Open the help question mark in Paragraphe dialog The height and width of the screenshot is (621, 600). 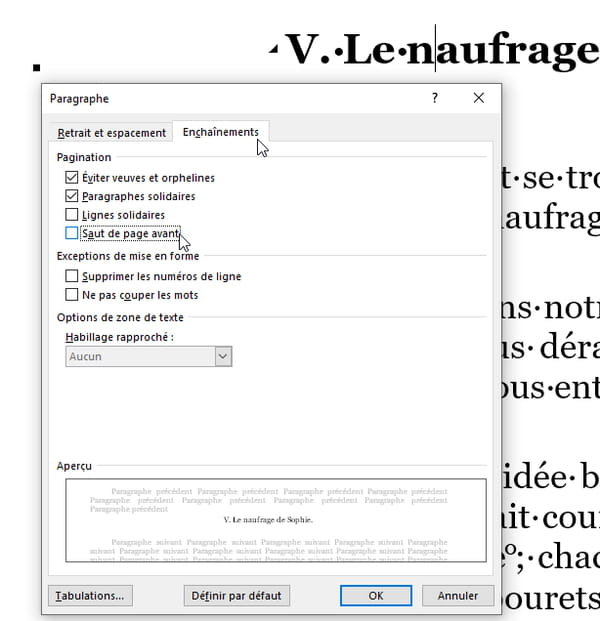click(x=435, y=98)
